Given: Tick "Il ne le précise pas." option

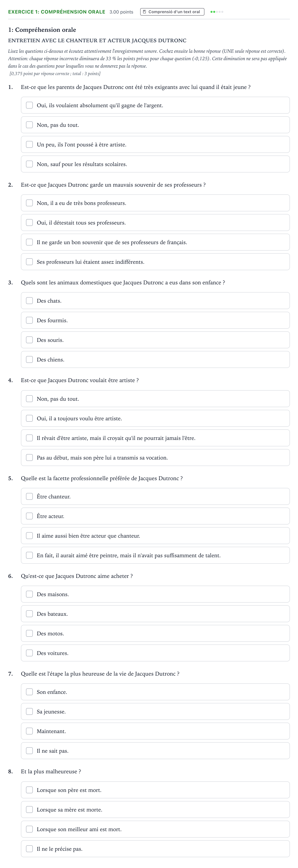Looking at the screenshot, I should (30, 849).
